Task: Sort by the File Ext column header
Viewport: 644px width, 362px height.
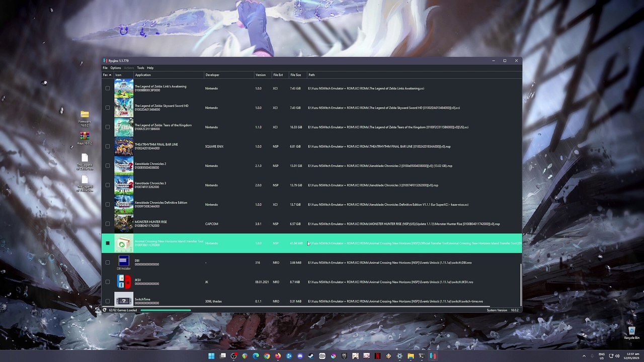Action: point(280,75)
